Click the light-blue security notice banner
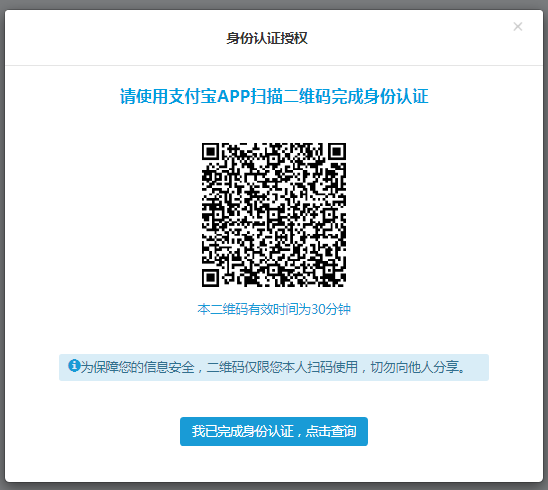Screen dimensions: 548x490 click(x=274, y=367)
